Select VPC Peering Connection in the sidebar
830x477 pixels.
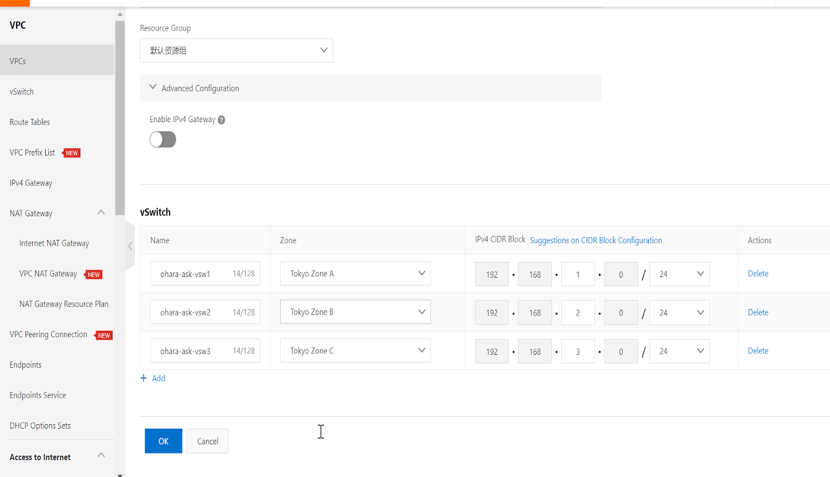(48, 335)
